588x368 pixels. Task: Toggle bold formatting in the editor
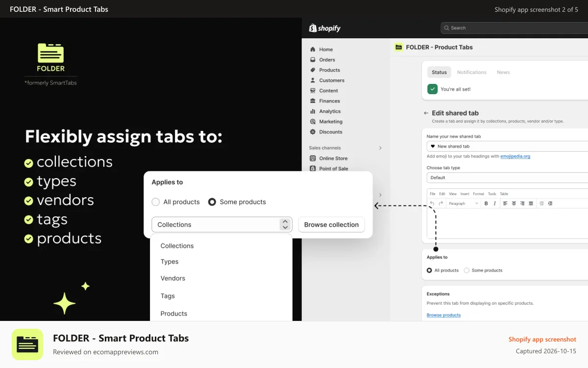[486, 203]
